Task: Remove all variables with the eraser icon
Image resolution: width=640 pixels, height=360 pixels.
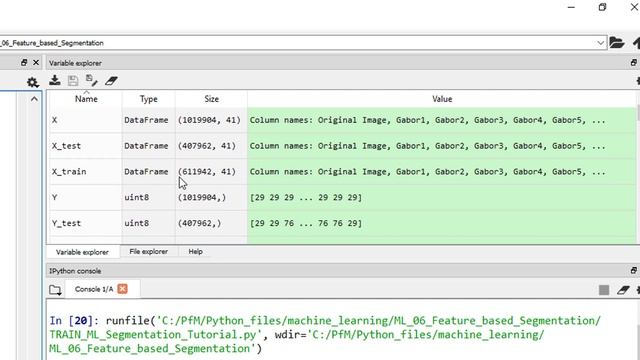Action: 111,80
